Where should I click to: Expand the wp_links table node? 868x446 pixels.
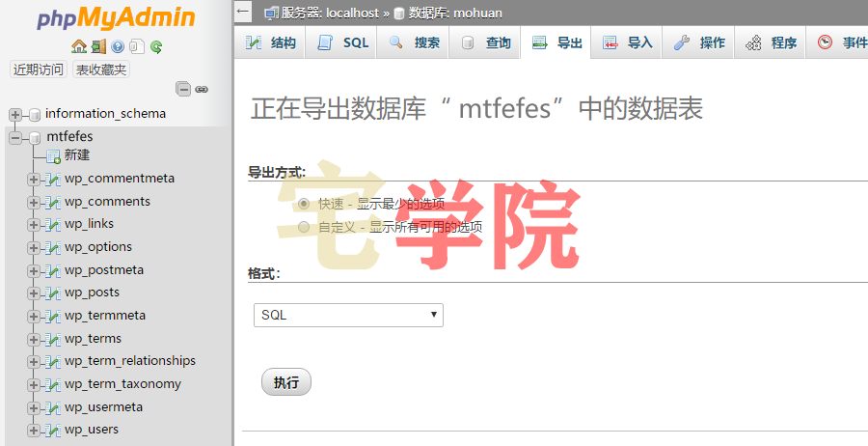tap(34, 224)
